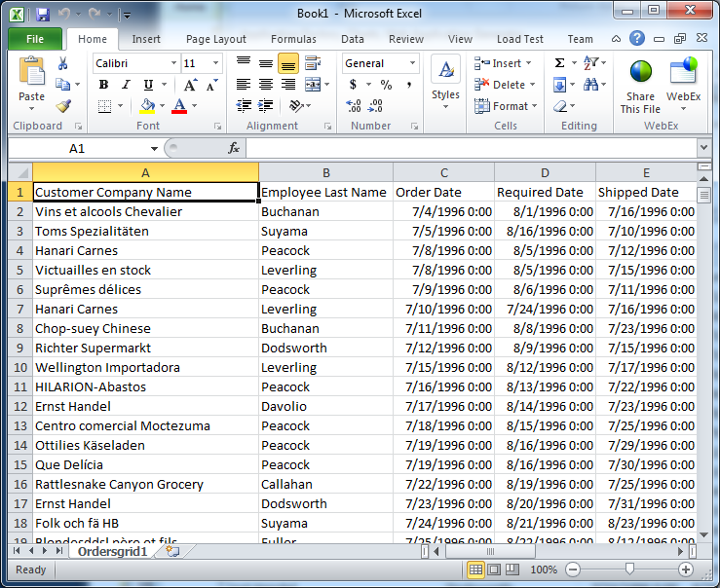
Task: Open the Calibri font name dropdown
Action: [x=174, y=63]
